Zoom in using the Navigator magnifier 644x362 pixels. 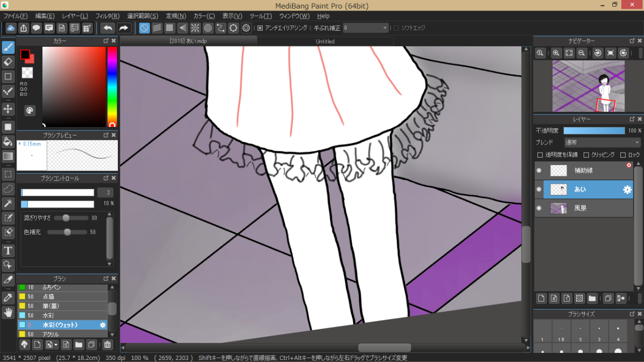pyautogui.click(x=556, y=53)
